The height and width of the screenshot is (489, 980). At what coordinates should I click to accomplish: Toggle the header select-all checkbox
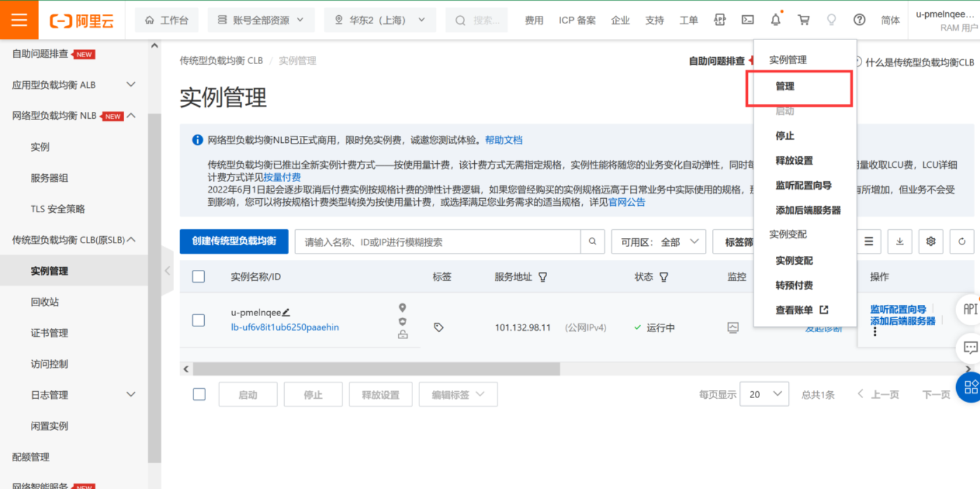click(x=198, y=276)
